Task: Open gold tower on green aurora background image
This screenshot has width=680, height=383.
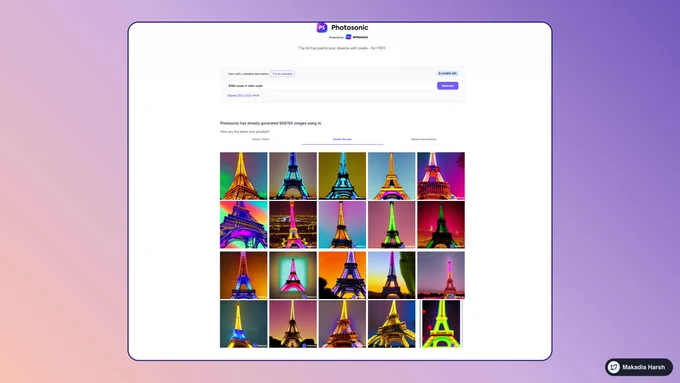Action: coord(244,176)
